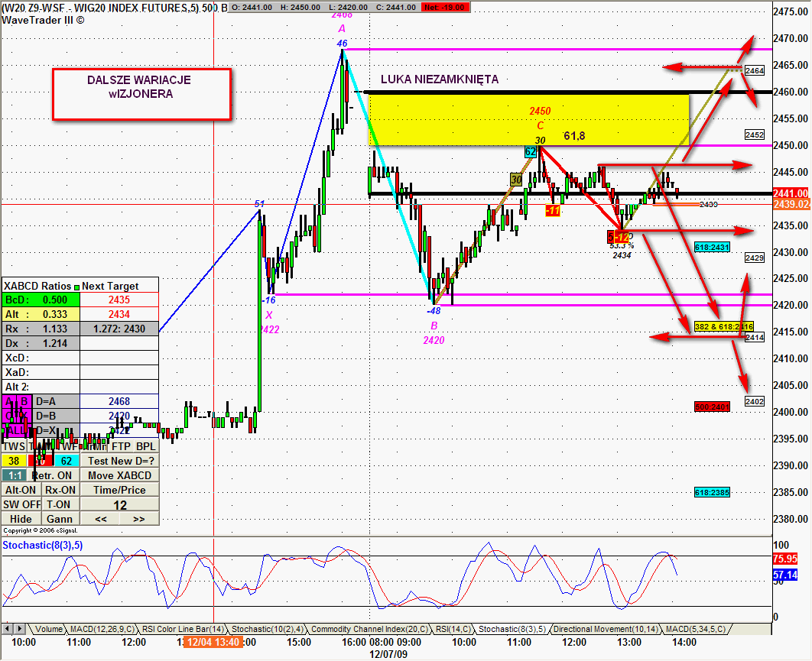Click the O: 2441.00 open value
The height and width of the screenshot is (661, 812).
[x=252, y=7]
